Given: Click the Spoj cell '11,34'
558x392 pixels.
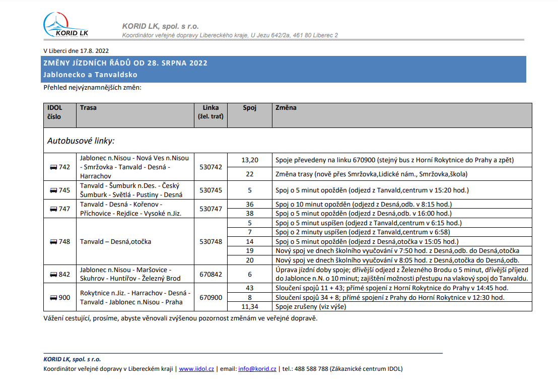Looking at the screenshot, I should [250, 306].
